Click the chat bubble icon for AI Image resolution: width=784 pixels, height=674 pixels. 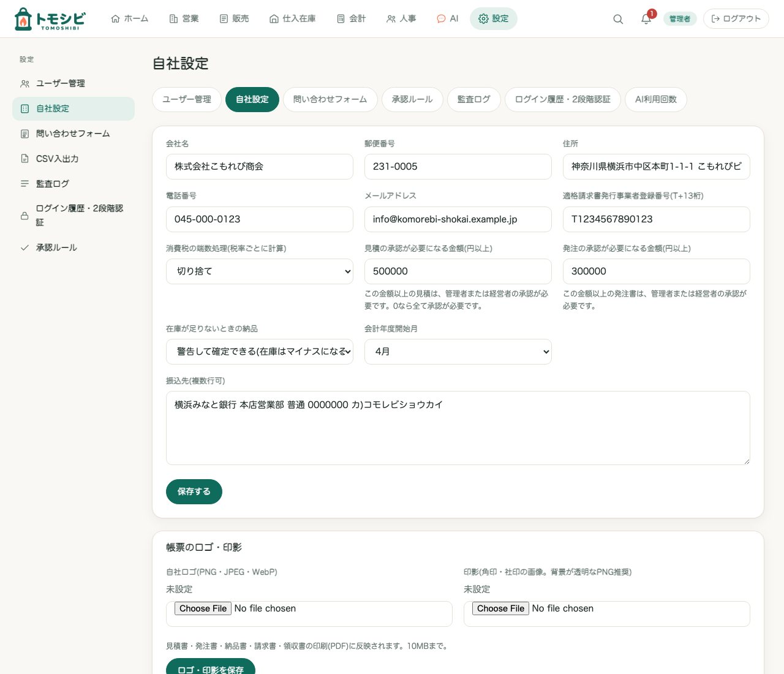point(441,19)
